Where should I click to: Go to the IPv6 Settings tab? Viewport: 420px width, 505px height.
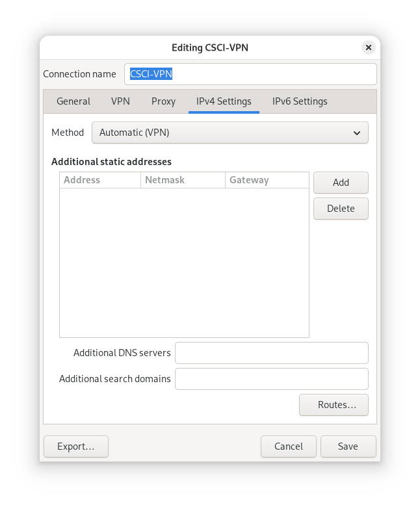click(x=300, y=101)
